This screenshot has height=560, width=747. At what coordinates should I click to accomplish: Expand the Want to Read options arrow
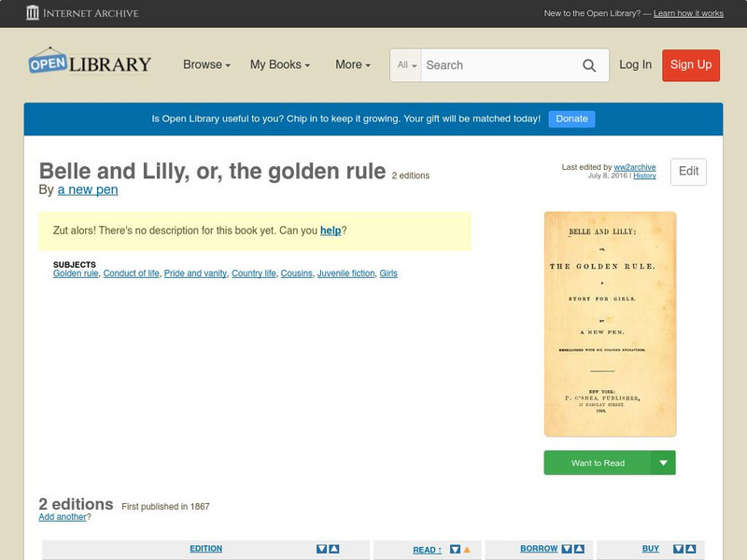click(x=664, y=462)
